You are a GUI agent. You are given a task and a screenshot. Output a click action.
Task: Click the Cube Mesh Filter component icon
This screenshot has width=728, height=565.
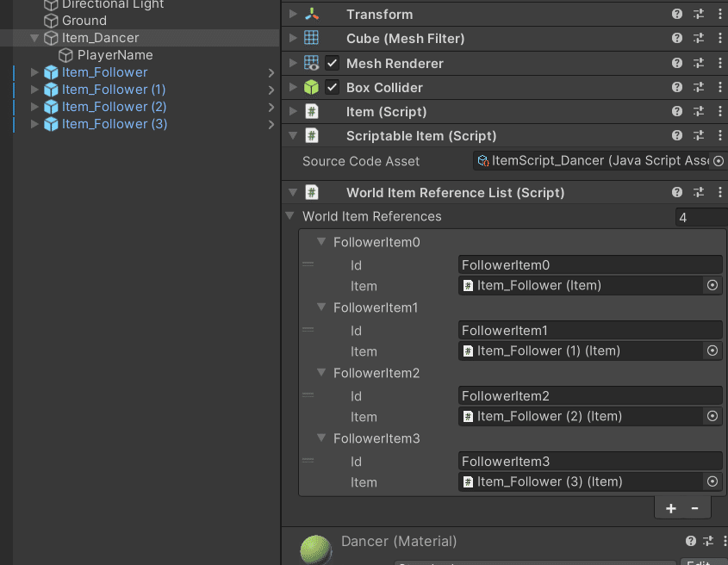coord(311,38)
